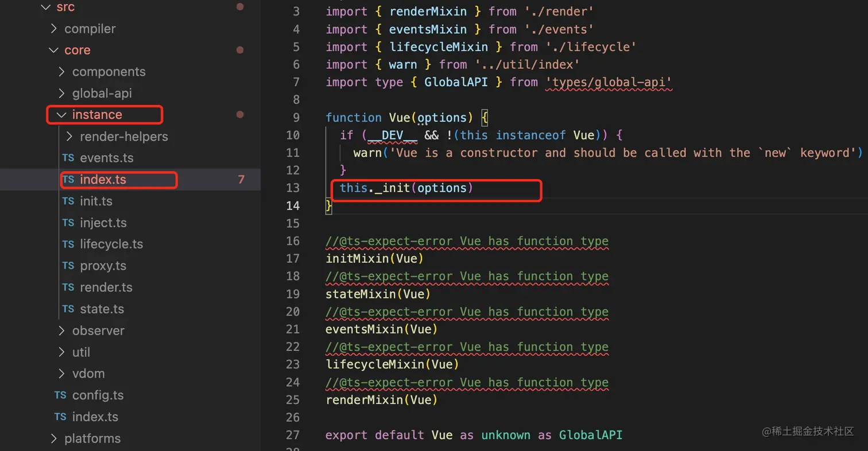Screen dimensions: 868x451
Task: Open init.ts file
Action: (96, 201)
